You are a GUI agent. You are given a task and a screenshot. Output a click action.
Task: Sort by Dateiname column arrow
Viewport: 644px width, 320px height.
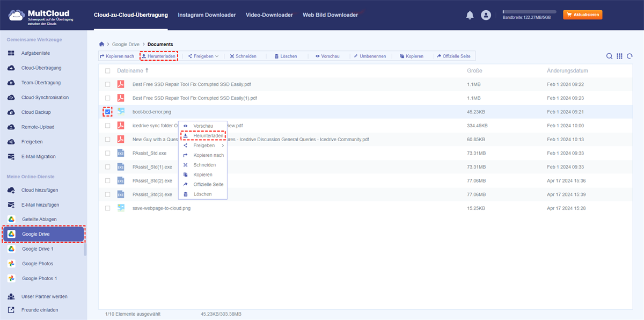tap(147, 70)
